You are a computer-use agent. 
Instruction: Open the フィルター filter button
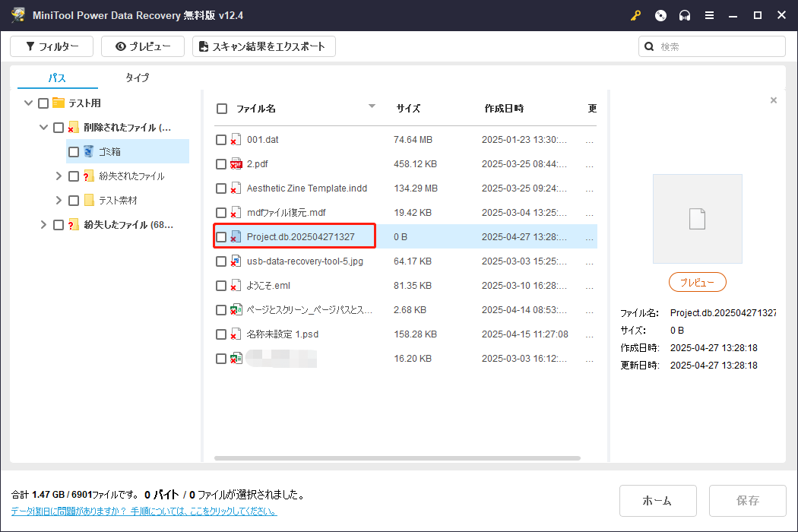tap(52, 46)
